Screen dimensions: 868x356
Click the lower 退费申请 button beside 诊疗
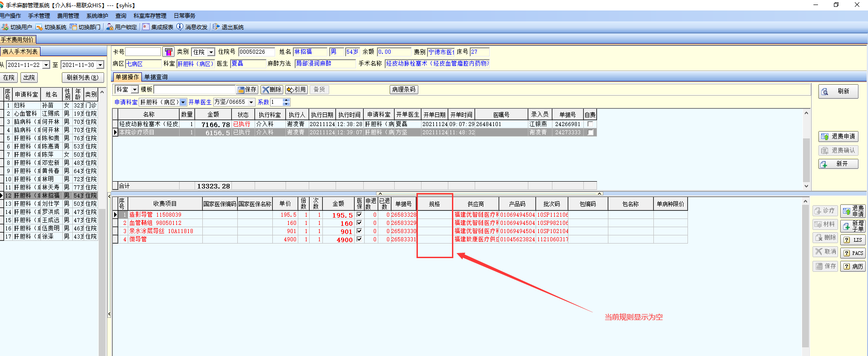[853, 211]
